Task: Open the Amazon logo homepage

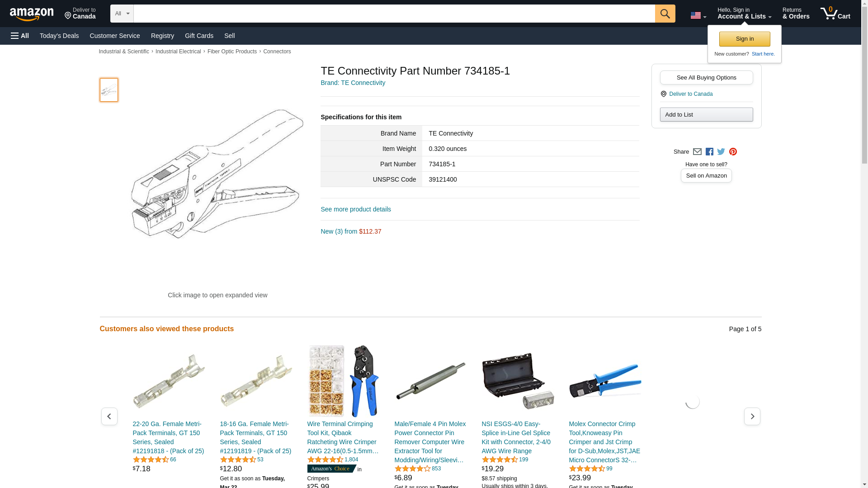Action: 32,14
